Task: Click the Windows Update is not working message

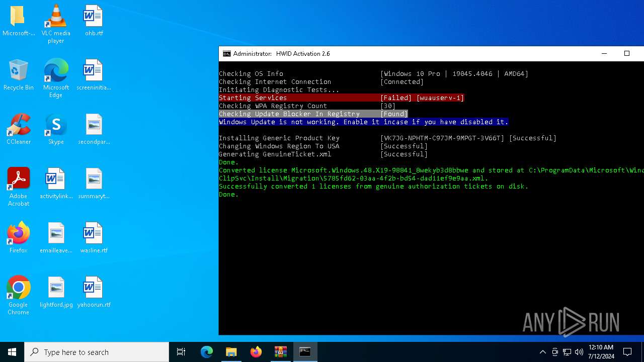Action: (x=364, y=122)
